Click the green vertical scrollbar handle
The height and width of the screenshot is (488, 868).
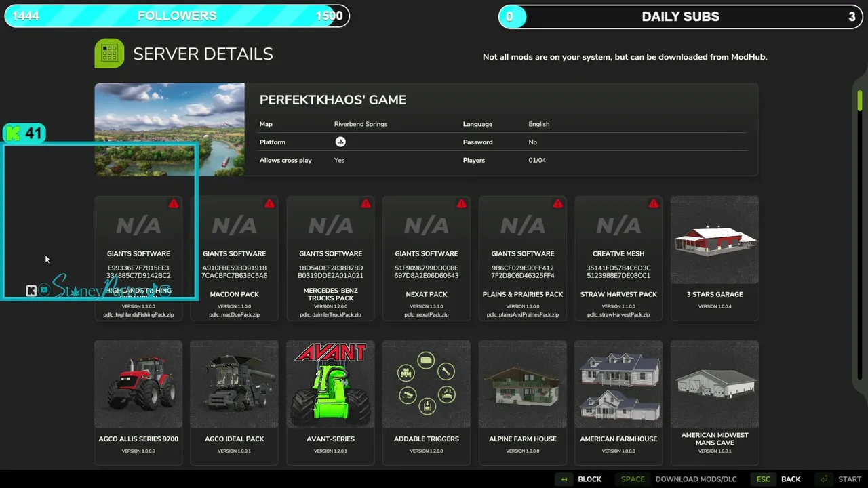[x=859, y=100]
